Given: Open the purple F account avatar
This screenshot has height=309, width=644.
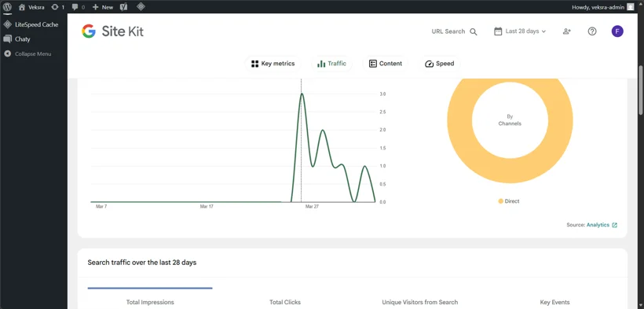Looking at the screenshot, I should point(617,31).
